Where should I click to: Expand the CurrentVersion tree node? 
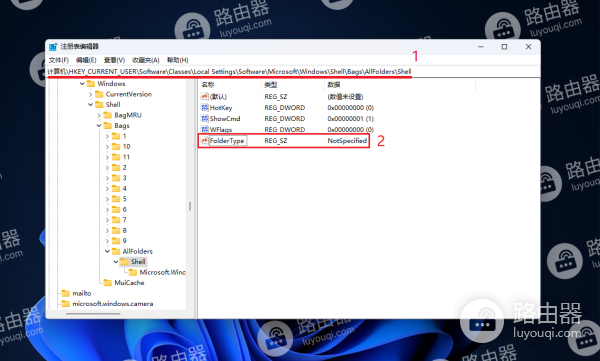(90, 94)
